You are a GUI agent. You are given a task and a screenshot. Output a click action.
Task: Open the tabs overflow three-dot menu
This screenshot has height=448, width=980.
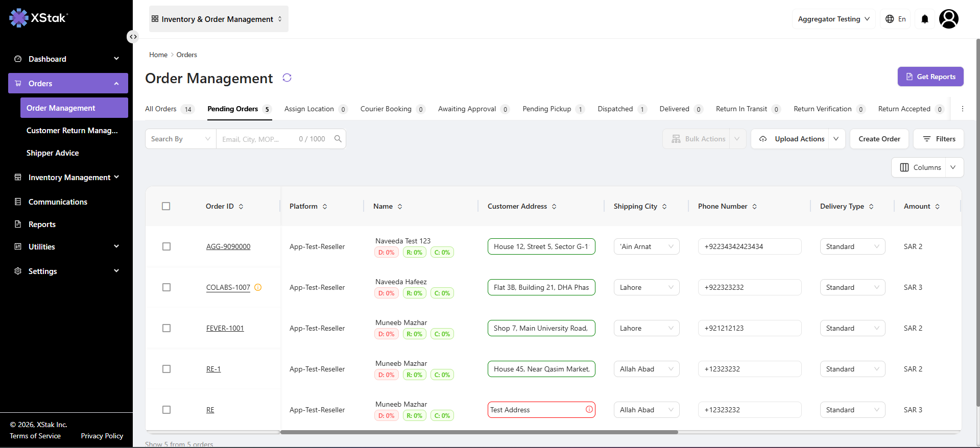coord(962,109)
